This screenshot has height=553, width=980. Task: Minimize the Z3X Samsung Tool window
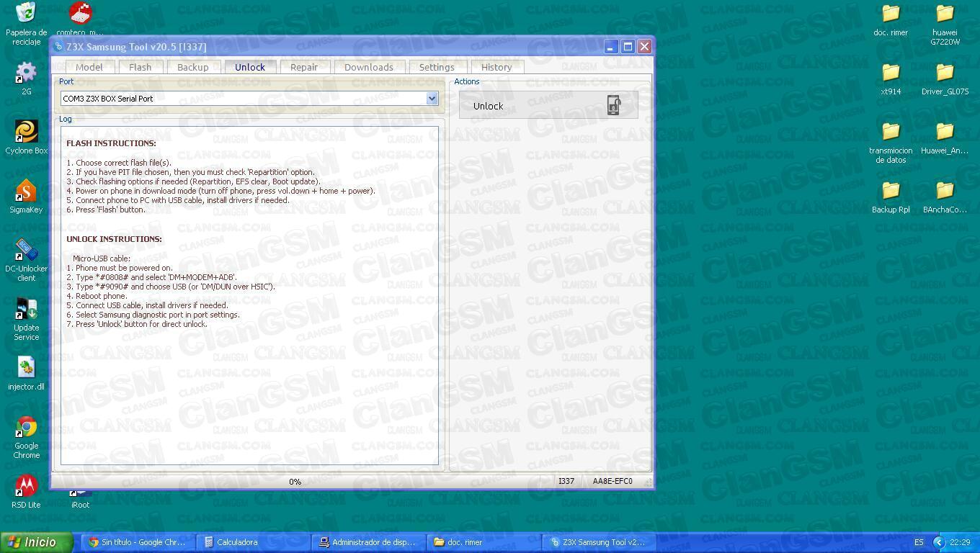click(x=610, y=47)
